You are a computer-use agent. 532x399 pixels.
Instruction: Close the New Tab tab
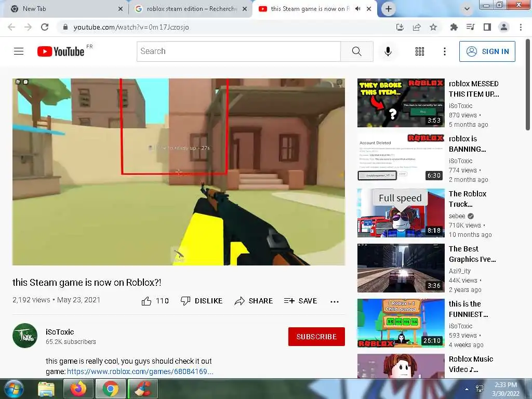(121, 9)
